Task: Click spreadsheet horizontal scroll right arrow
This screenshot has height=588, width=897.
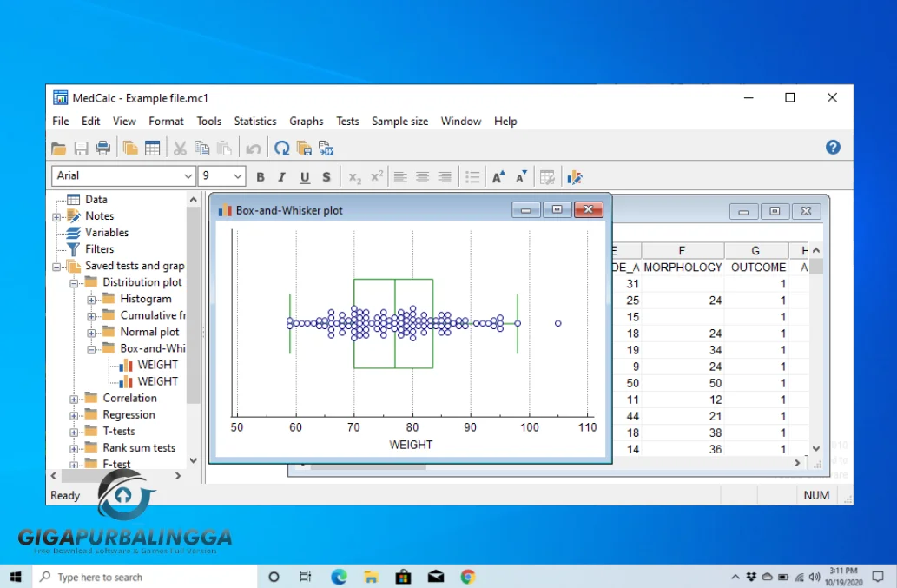Action: click(x=797, y=463)
